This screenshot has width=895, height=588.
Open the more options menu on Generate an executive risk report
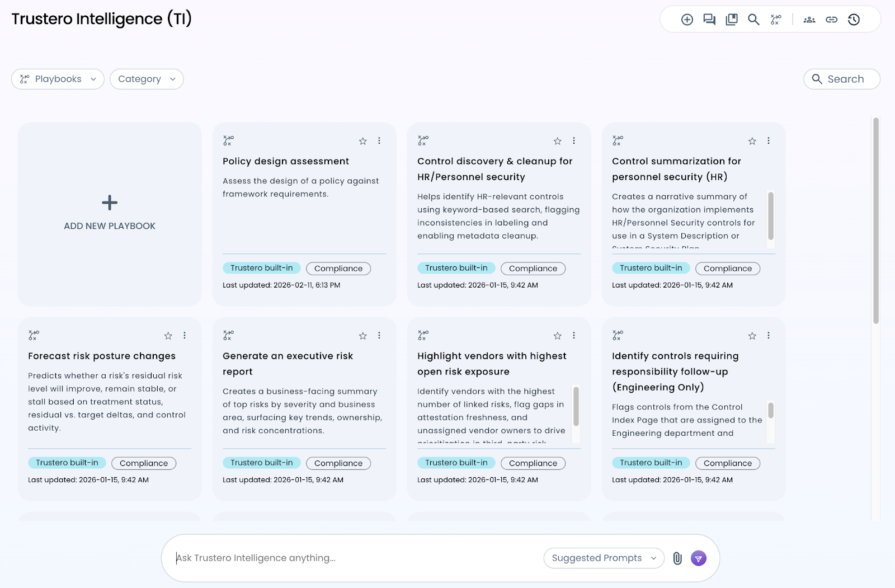tap(379, 336)
